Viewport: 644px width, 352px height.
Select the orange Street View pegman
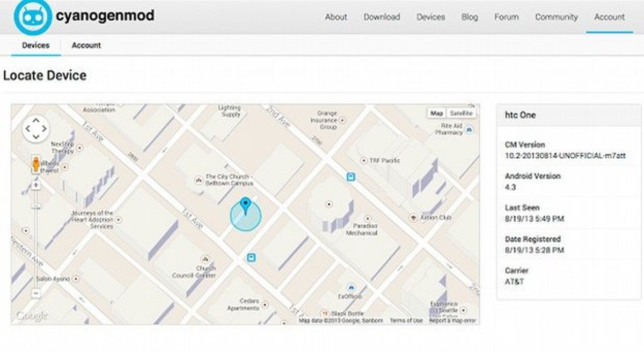point(36,164)
